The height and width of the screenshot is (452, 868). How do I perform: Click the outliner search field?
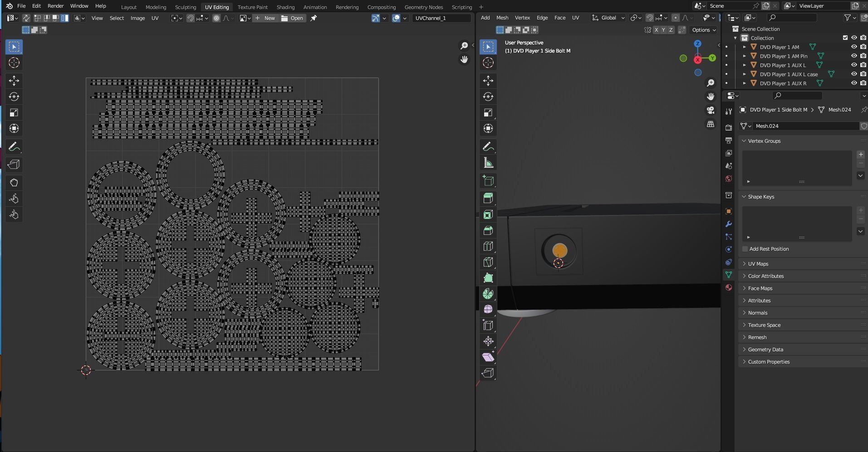(x=792, y=18)
